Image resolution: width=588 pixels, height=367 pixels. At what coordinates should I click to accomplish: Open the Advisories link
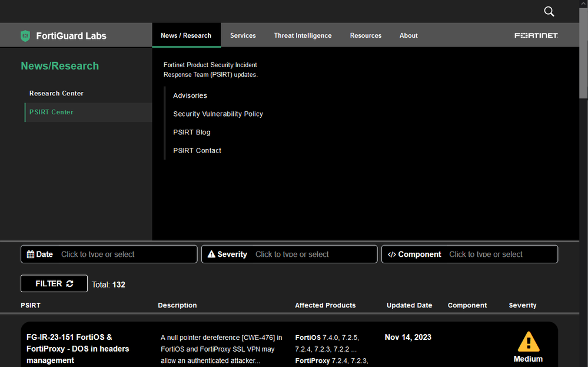pyautogui.click(x=190, y=95)
